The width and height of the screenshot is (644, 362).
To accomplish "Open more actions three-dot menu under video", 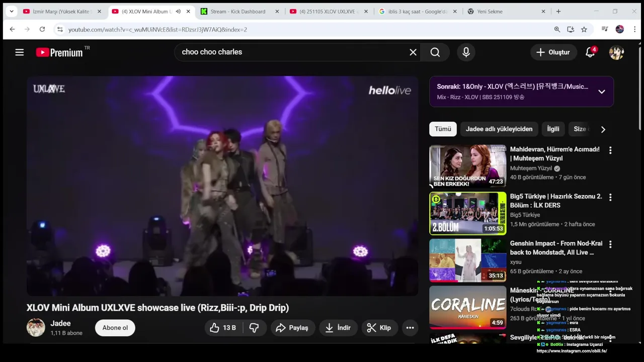I will pos(410,328).
